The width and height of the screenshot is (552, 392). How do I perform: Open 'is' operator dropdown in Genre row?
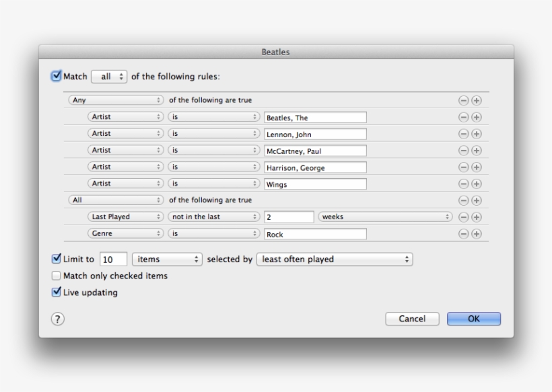pos(213,233)
